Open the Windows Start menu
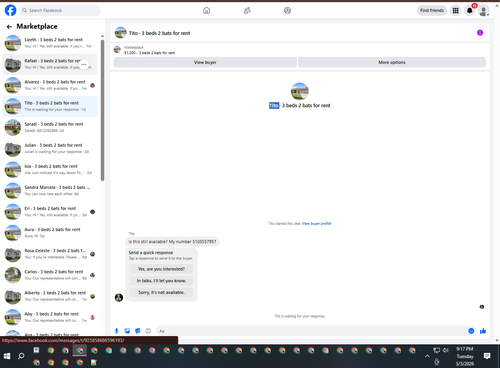This screenshot has height=368, width=500. pos(7,356)
